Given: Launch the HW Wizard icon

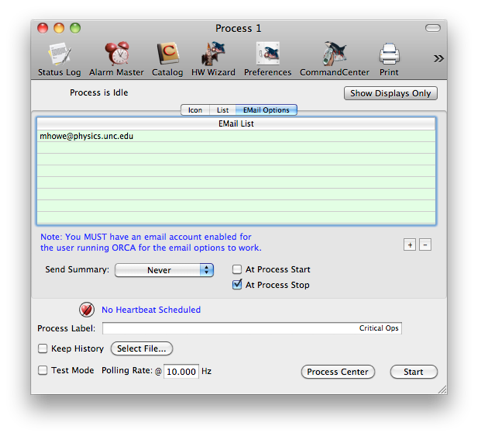Looking at the screenshot, I should pyautogui.click(x=213, y=53).
